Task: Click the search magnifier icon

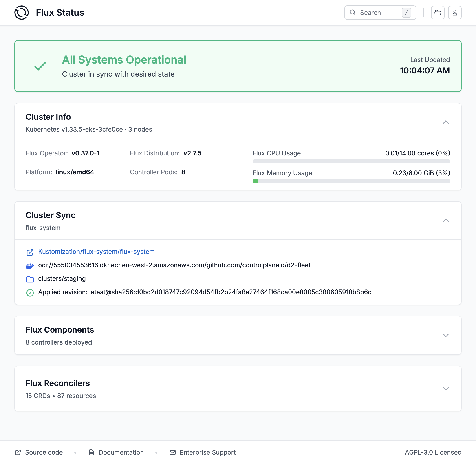Action: click(353, 12)
